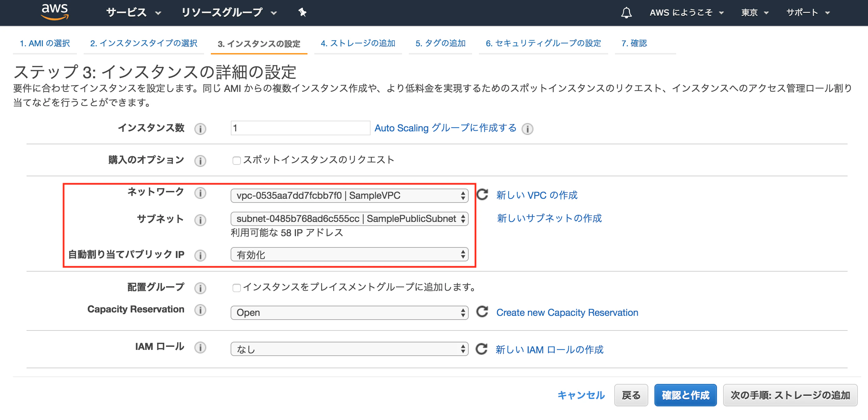
Task: Open the 自動割り当てパブリック IP dropdown
Action: (349, 255)
